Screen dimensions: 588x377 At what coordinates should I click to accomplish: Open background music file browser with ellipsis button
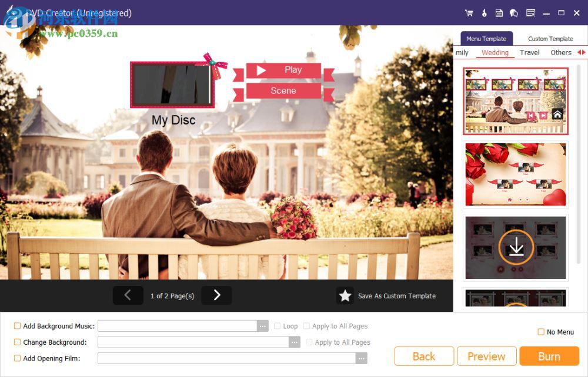tap(263, 326)
